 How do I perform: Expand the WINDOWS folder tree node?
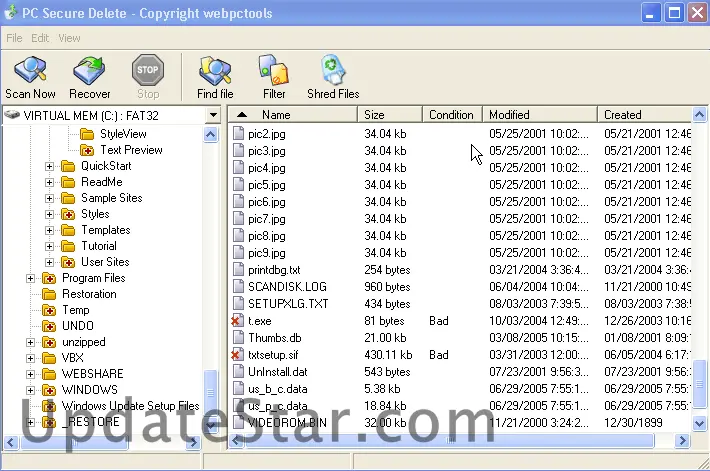(31, 390)
